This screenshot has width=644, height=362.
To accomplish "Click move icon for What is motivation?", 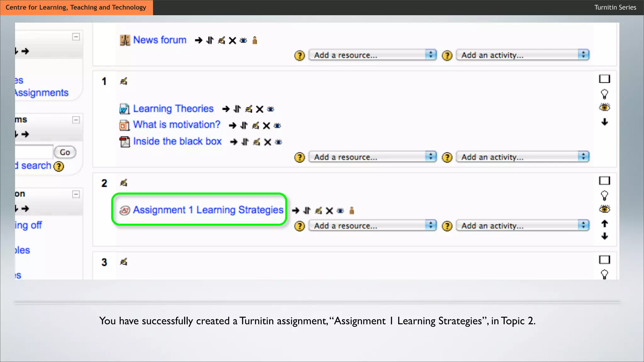I will click(x=244, y=125).
